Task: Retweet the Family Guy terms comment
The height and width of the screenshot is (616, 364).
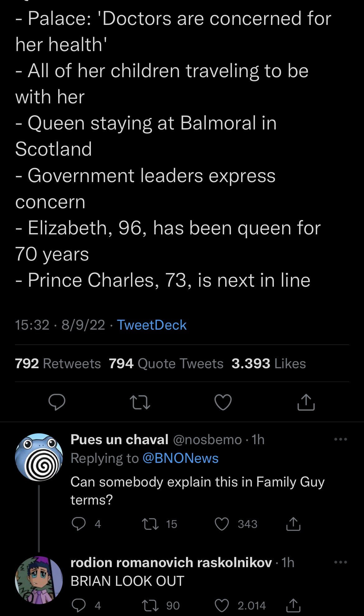Action: tap(150, 524)
